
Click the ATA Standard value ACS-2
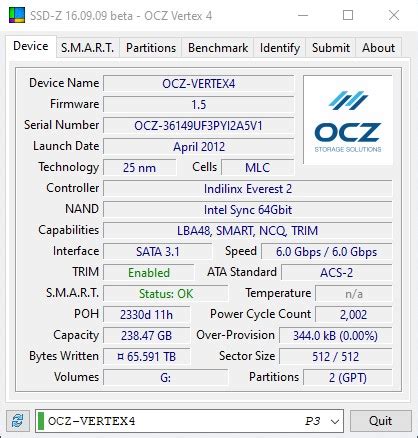[x=337, y=273]
